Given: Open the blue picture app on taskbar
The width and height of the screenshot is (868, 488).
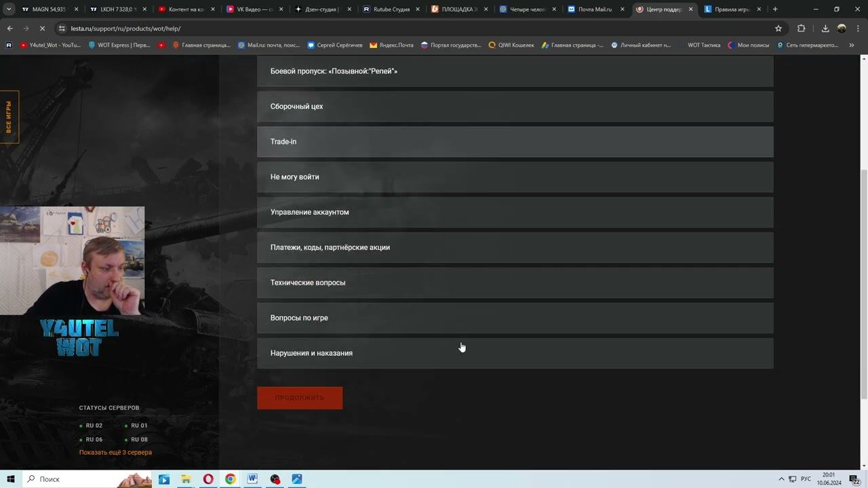Looking at the screenshot, I should coord(297,479).
